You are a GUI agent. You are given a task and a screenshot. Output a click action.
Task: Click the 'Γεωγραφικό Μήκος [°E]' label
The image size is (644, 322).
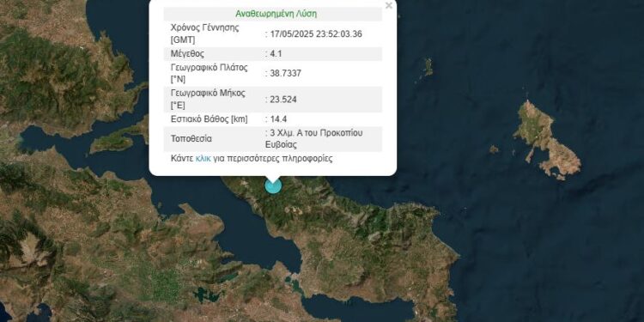pos(208,100)
